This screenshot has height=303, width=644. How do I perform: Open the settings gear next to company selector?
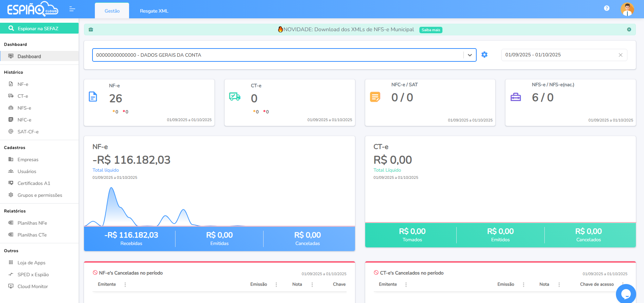pyautogui.click(x=484, y=55)
